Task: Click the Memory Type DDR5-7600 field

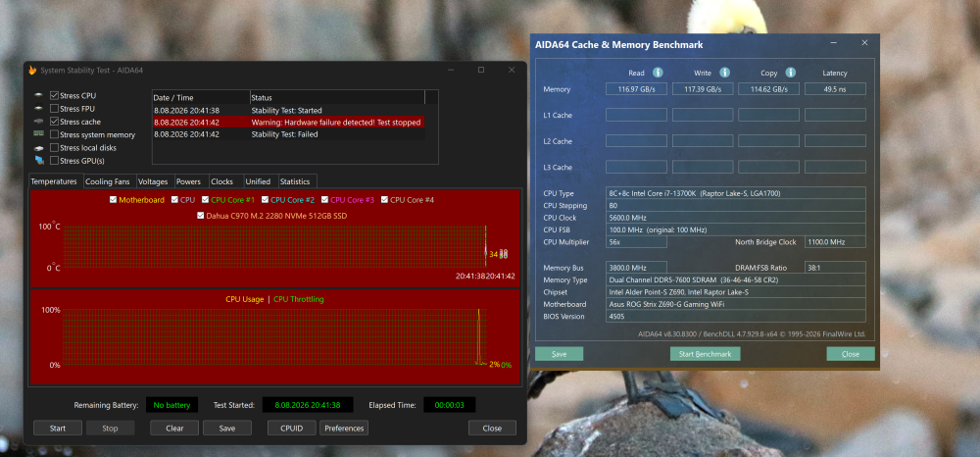Action: [x=736, y=280]
